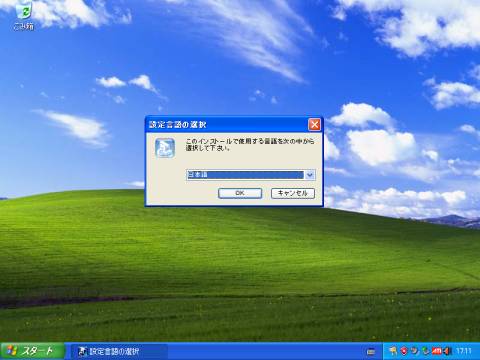The image size is (480, 360).
Task: Click the tray icon left of the green one
Action: (415, 351)
